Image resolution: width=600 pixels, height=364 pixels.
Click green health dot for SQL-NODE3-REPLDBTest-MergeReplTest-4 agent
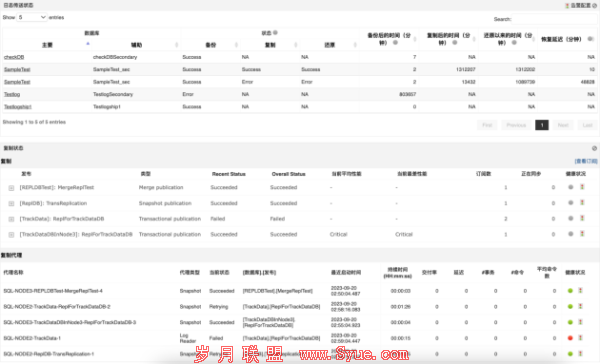point(570,291)
